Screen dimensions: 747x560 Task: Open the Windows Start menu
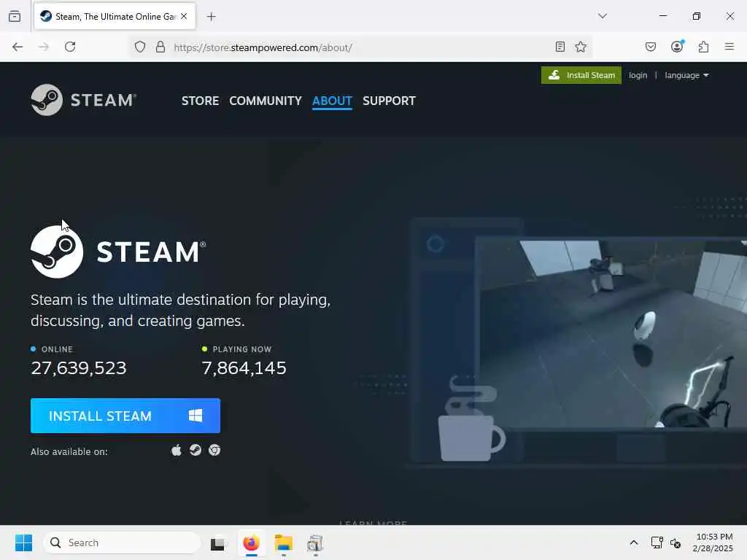[23, 542]
